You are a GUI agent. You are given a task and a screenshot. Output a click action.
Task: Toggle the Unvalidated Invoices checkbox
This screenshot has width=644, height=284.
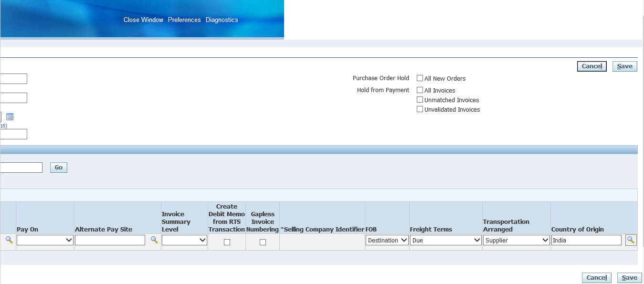point(420,109)
